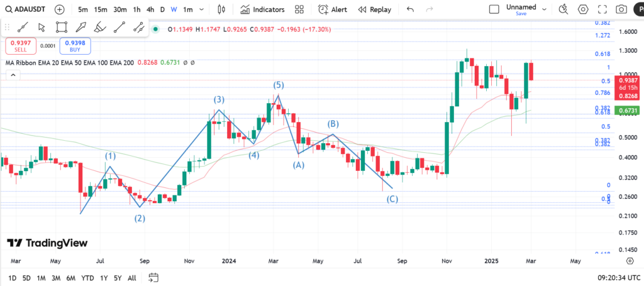
Task: Expand the timeframe intervals dropdown
Action: (x=201, y=9)
